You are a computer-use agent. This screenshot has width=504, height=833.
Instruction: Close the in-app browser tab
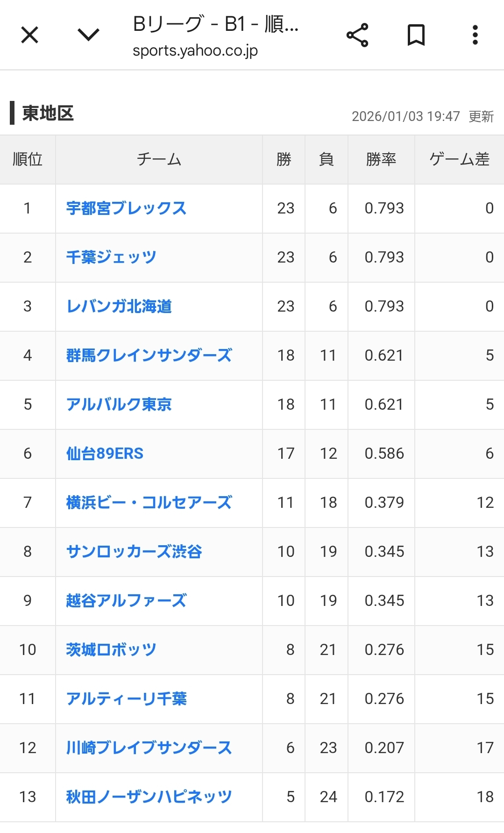click(30, 35)
